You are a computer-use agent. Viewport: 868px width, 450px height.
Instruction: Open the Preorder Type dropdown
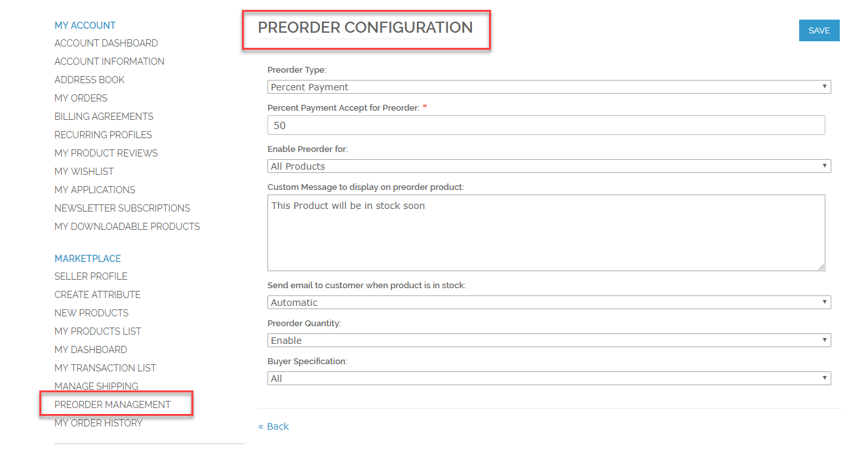pos(549,87)
